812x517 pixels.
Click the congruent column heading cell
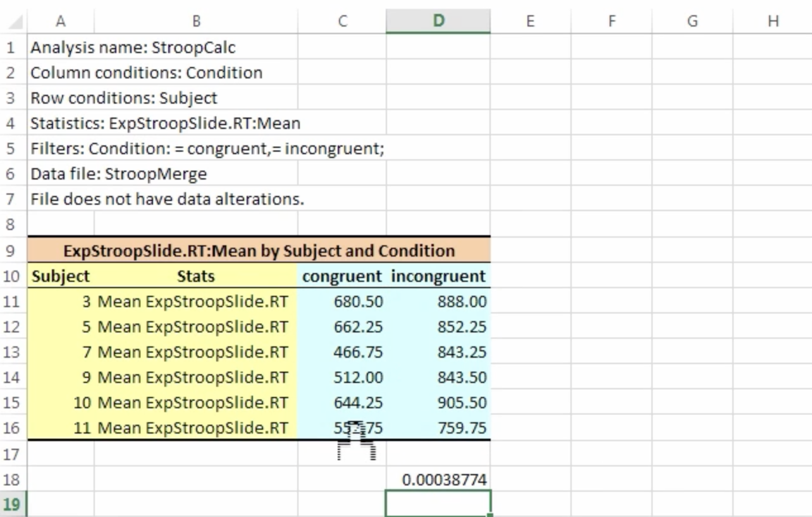[342, 276]
